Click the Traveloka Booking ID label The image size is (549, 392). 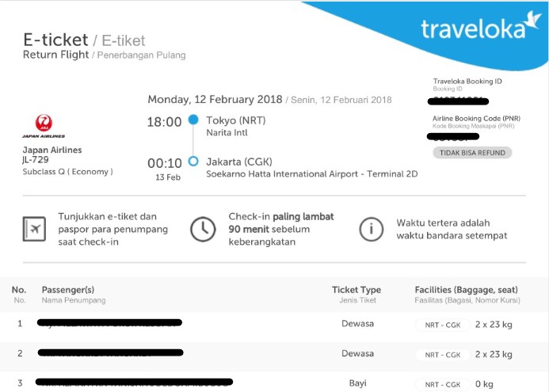click(467, 82)
